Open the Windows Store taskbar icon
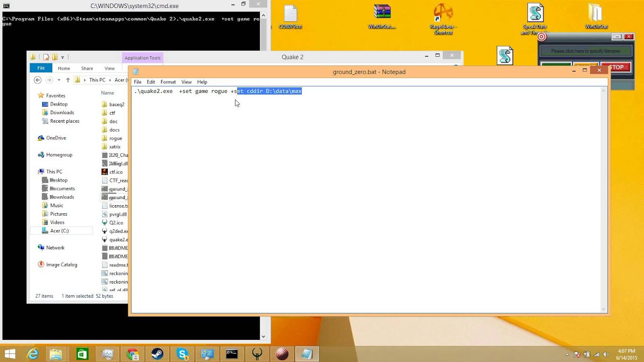 (82, 354)
